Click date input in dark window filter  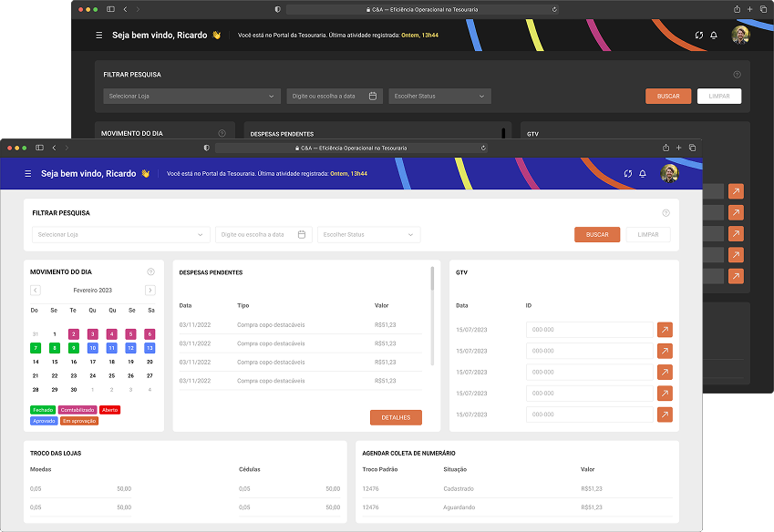click(x=335, y=97)
